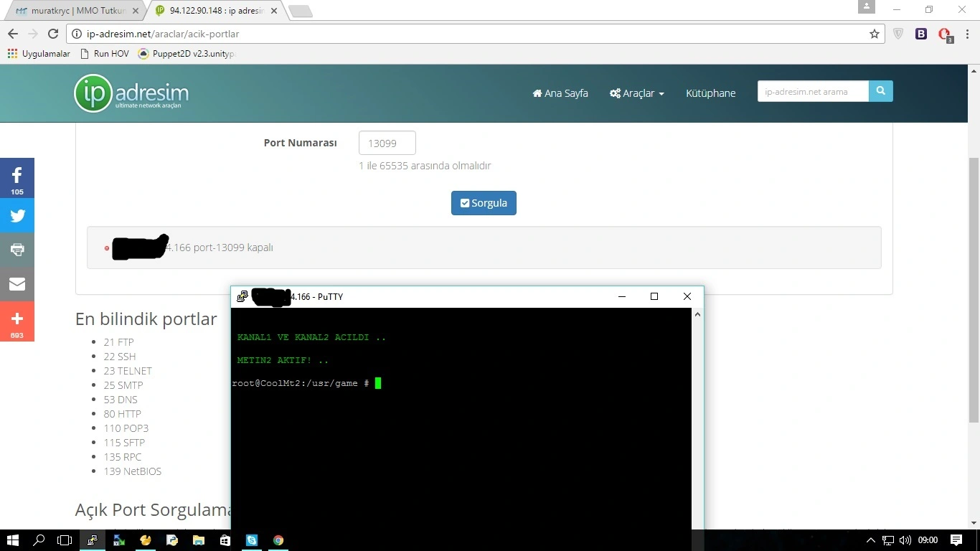Open File Explorer from the taskbar

point(199,540)
